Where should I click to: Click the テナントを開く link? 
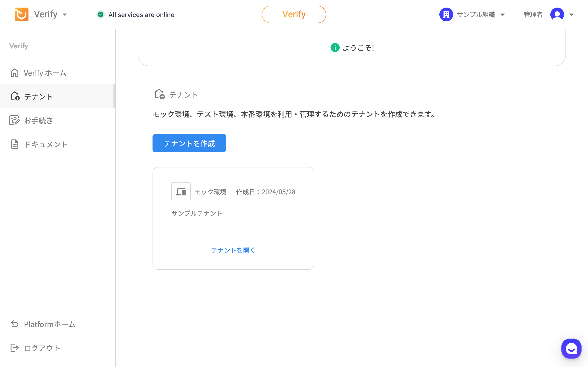click(233, 250)
